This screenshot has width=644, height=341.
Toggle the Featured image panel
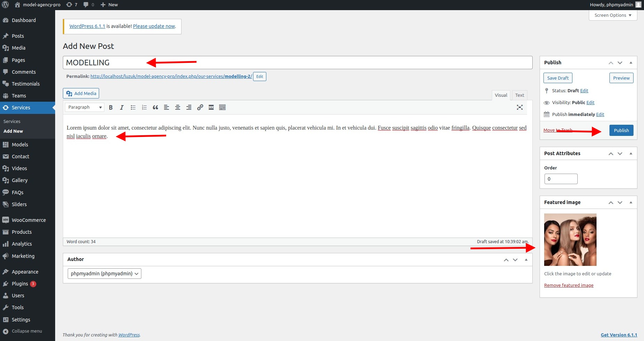tap(631, 202)
